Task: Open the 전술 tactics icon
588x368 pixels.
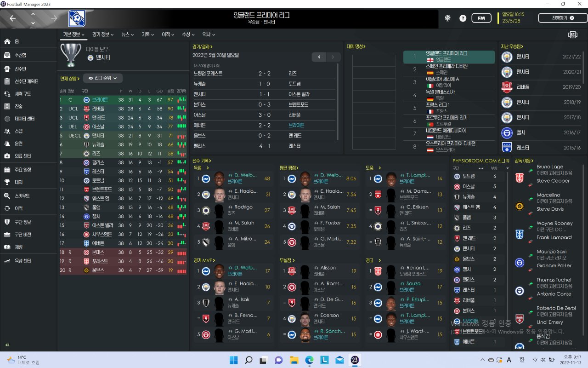Action: pyautogui.click(x=7, y=106)
